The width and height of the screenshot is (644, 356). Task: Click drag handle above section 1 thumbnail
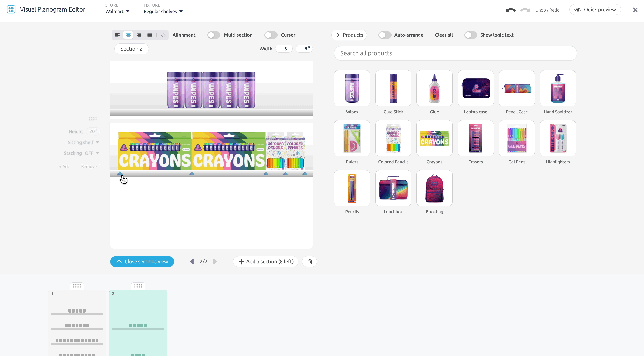click(77, 286)
